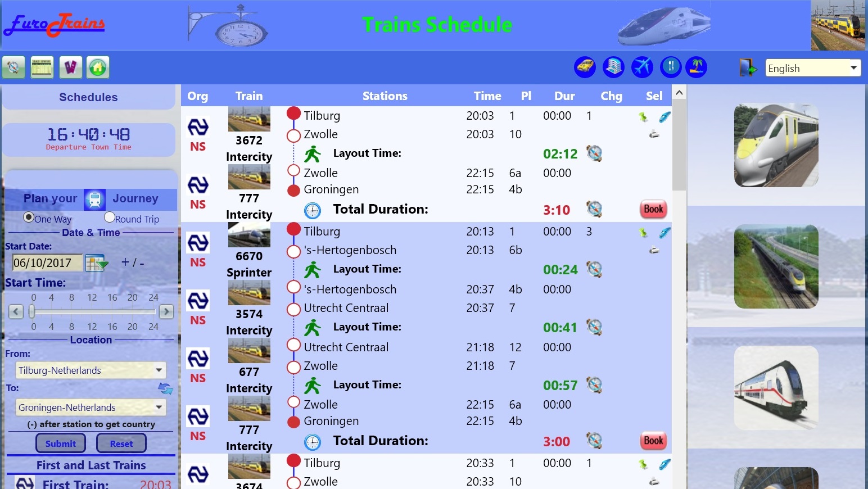Click the EuroTrains logo
This screenshot has width=868, height=489.
point(55,25)
